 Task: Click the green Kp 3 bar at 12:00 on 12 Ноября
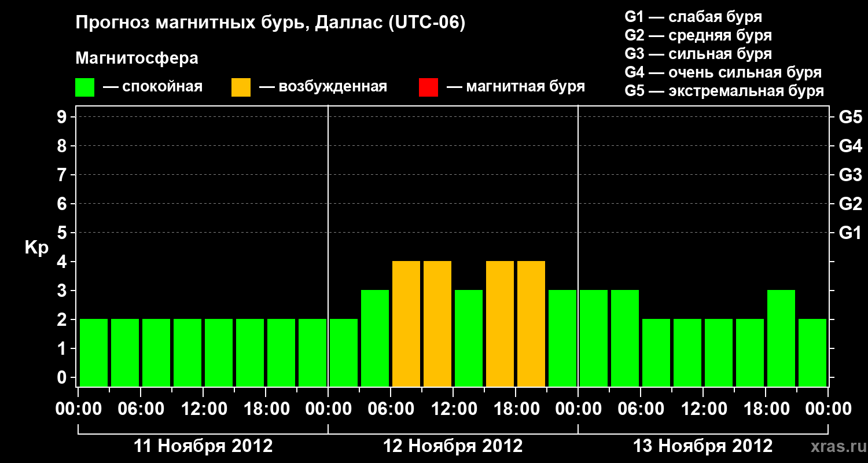469,338
